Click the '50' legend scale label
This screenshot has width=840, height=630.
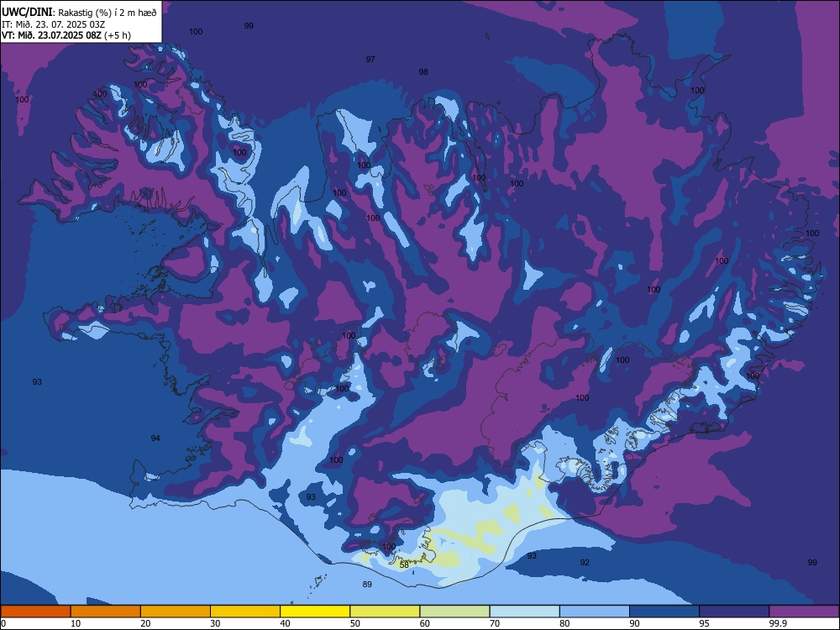[355, 623]
